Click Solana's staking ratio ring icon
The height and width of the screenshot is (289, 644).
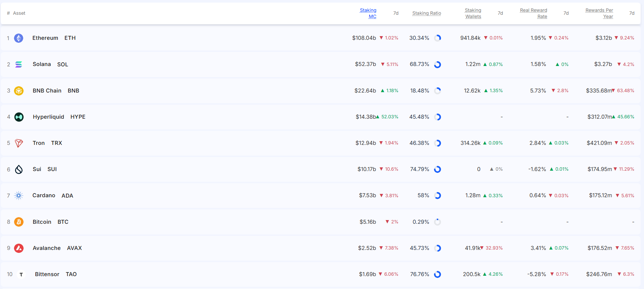click(438, 65)
